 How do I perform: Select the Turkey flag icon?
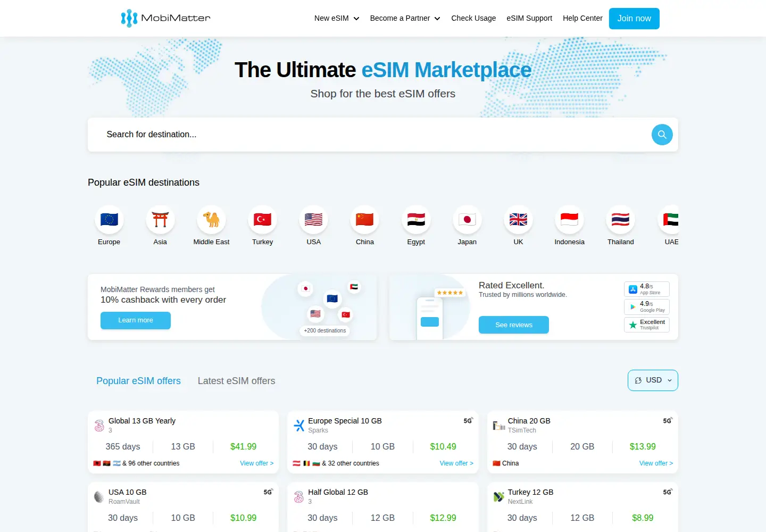263,220
